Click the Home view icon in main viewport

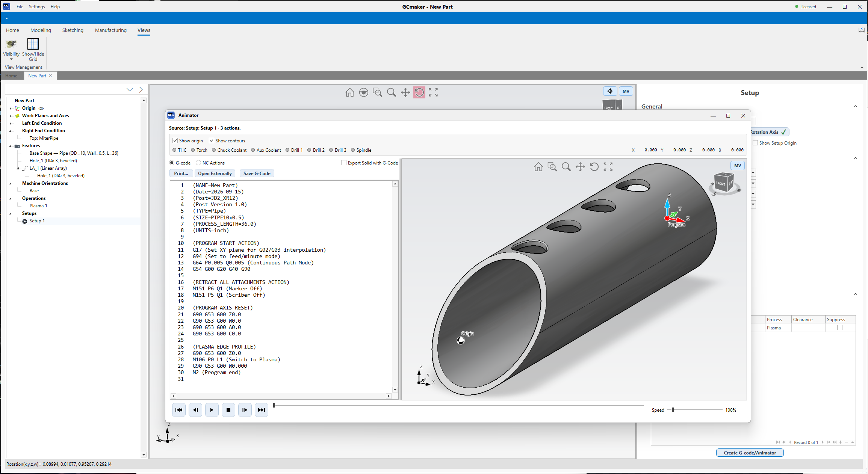point(350,92)
